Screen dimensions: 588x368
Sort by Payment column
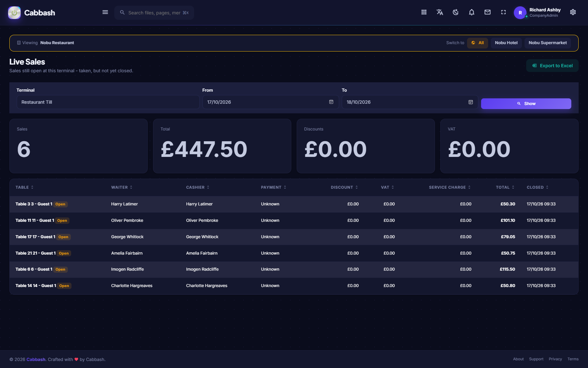273,187
